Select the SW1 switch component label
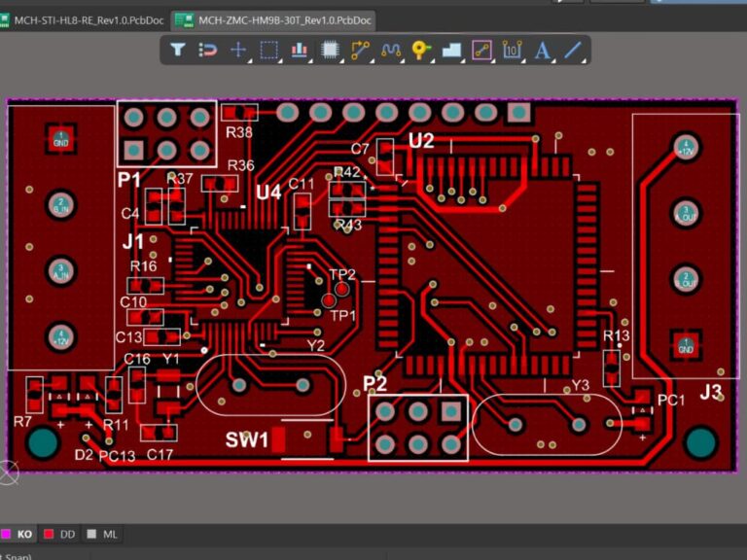Viewport: 747px width, 560px height. (247, 440)
